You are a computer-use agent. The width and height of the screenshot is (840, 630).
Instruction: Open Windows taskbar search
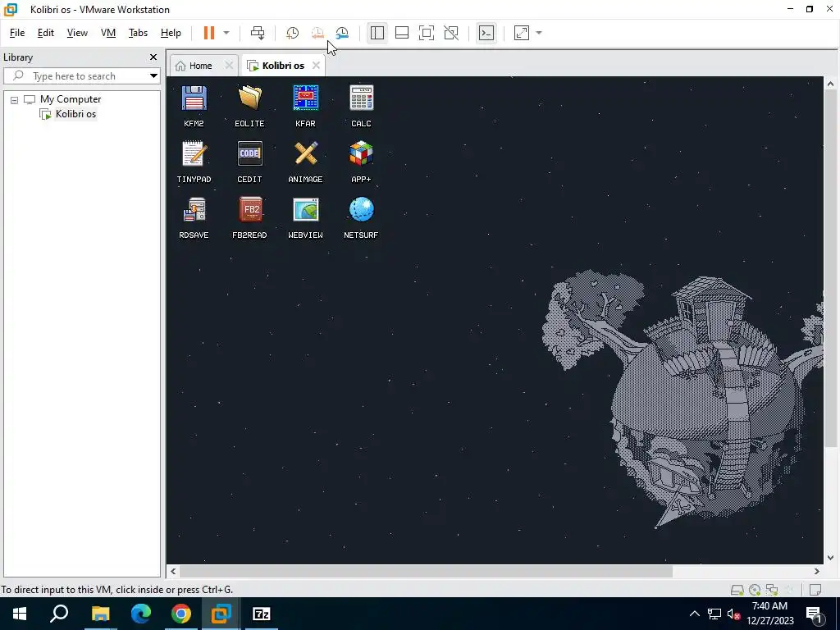(59, 614)
